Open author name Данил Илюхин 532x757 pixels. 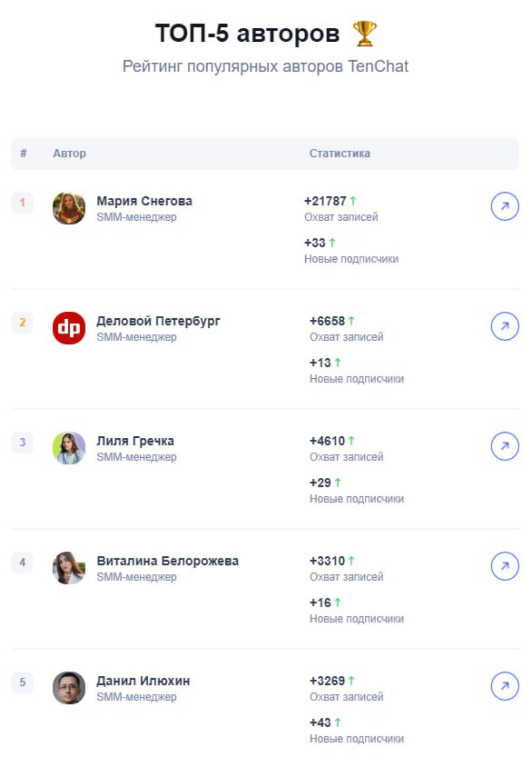(143, 681)
